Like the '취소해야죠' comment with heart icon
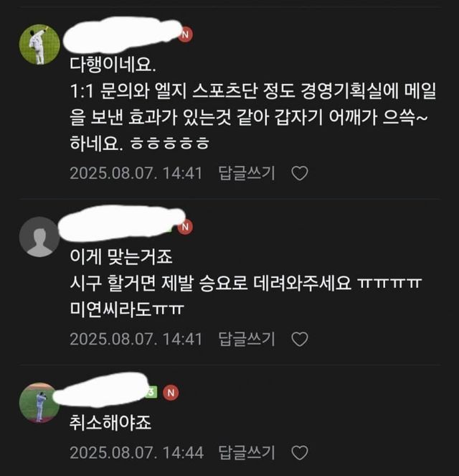Image resolution: width=459 pixels, height=476 pixels. [x=300, y=452]
